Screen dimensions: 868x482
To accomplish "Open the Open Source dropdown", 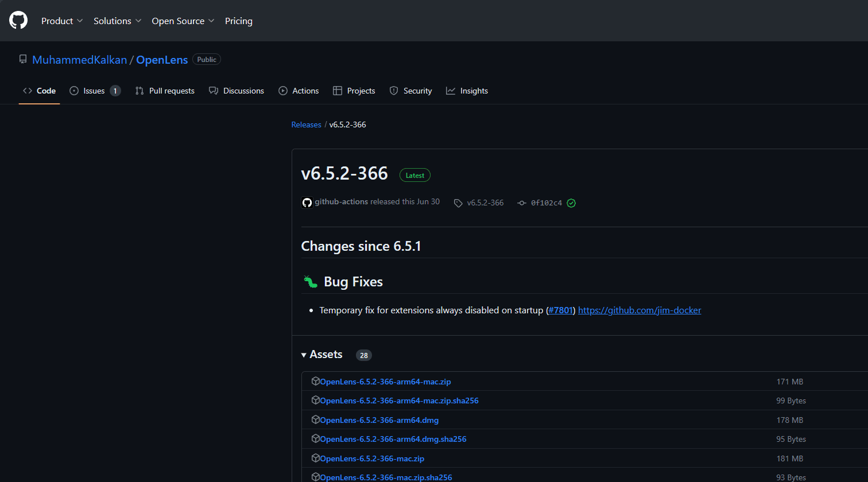I will (183, 21).
